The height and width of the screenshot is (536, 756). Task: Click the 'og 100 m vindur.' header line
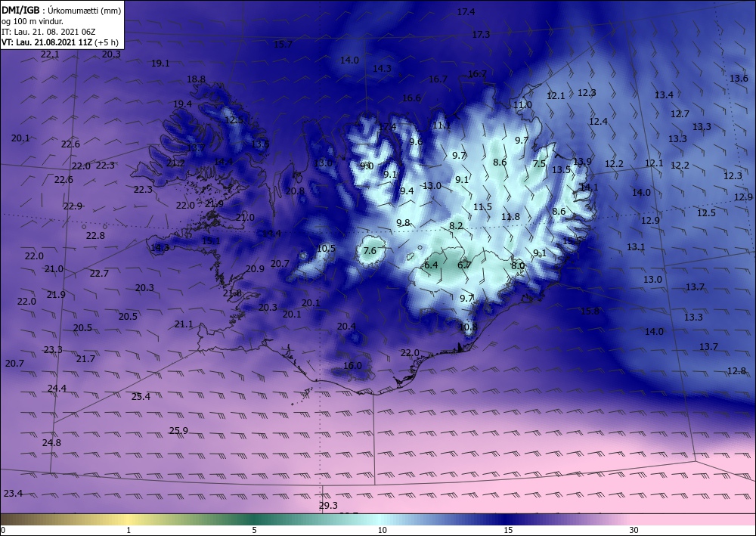pyautogui.click(x=33, y=21)
